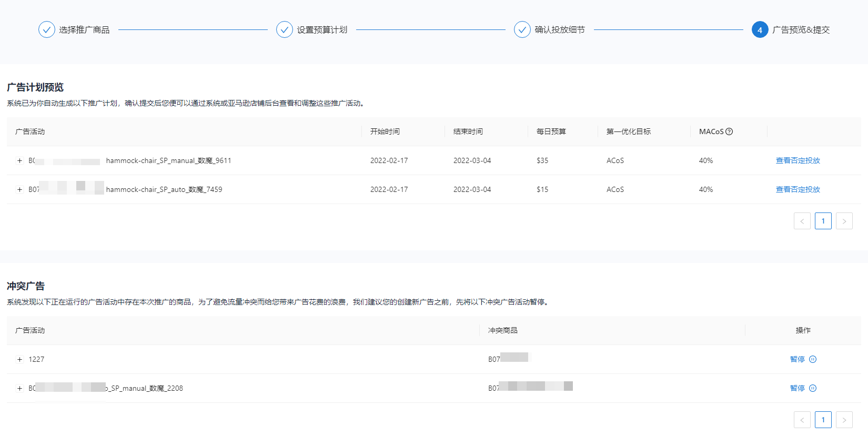868x436 pixels.
Task: Expand the 1227 conflict campaign row
Action: click(x=20, y=360)
